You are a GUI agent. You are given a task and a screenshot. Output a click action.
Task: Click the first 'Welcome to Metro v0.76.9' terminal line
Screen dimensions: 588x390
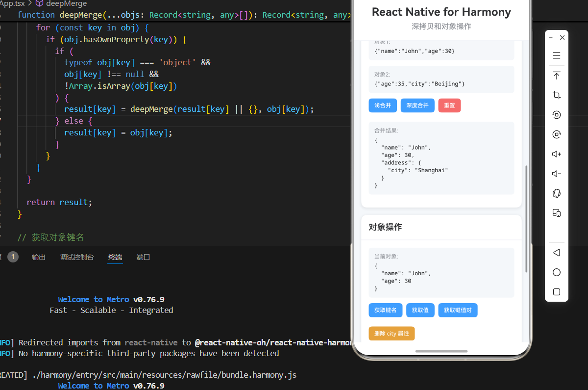[x=111, y=299]
